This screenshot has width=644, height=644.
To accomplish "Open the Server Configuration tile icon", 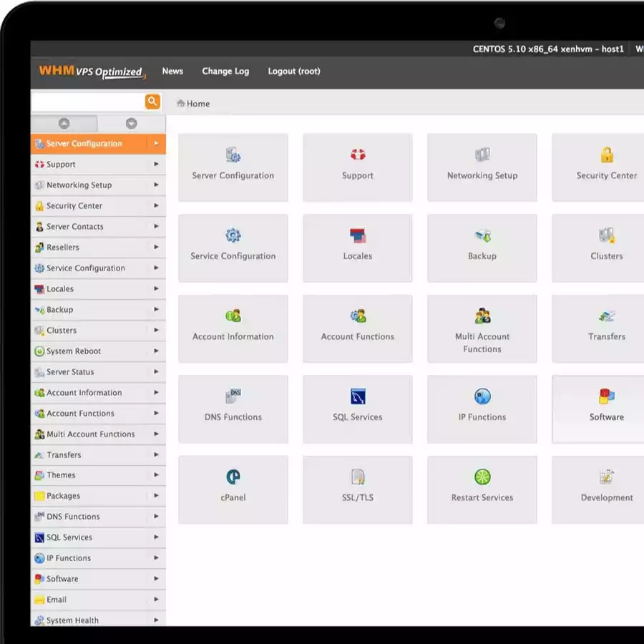I will pos(233,155).
